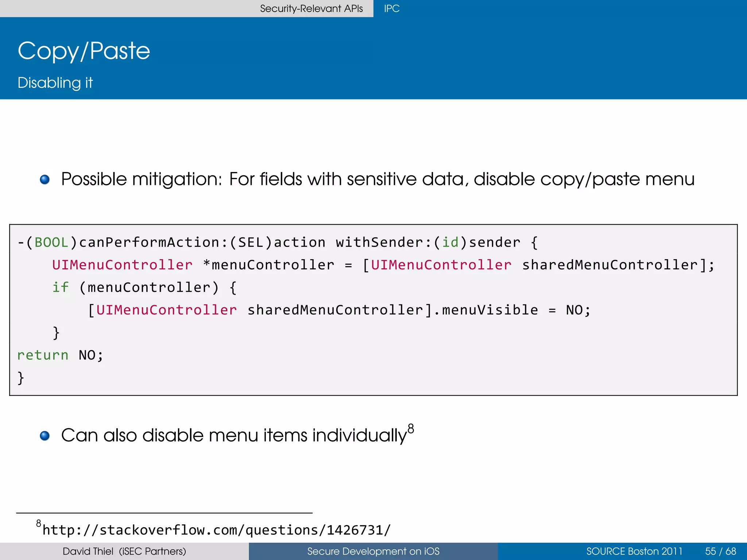Click the blue bullet before 'Possible mitigation'
This screenshot has height=560, width=747.
point(45,179)
